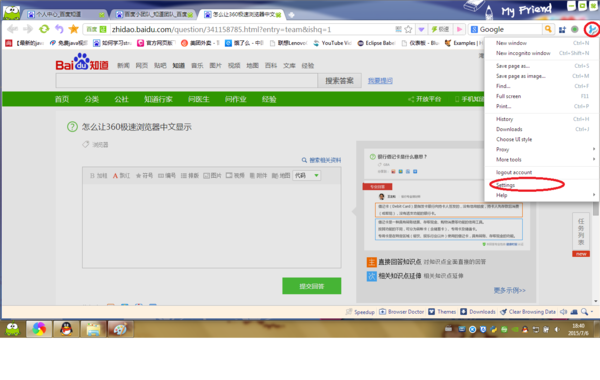600x380 pixels.
Task: Open the wrench customize menu icon
Action: [592, 29]
